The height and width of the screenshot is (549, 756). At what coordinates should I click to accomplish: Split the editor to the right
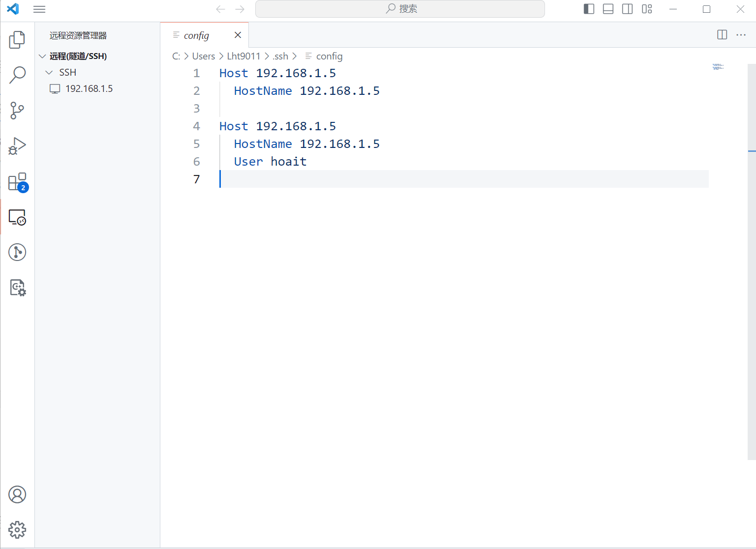pyautogui.click(x=722, y=34)
